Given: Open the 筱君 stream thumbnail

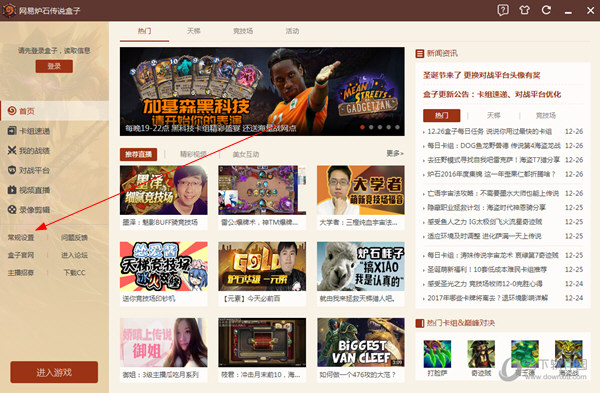Looking at the screenshot, I should (x=262, y=342).
